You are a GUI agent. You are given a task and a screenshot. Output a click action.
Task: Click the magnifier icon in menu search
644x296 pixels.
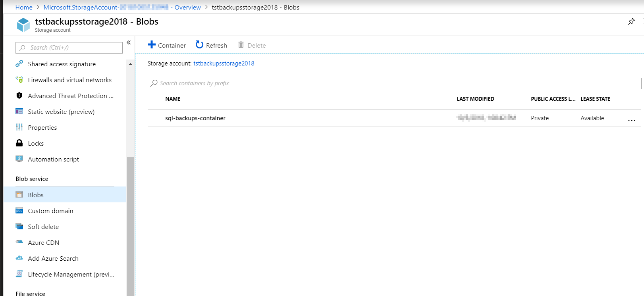click(23, 48)
